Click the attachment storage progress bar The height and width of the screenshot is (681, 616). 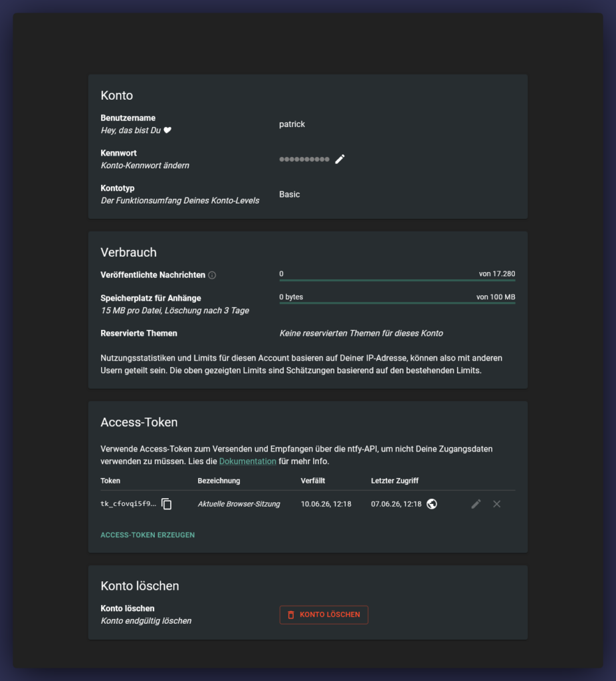coord(397,303)
